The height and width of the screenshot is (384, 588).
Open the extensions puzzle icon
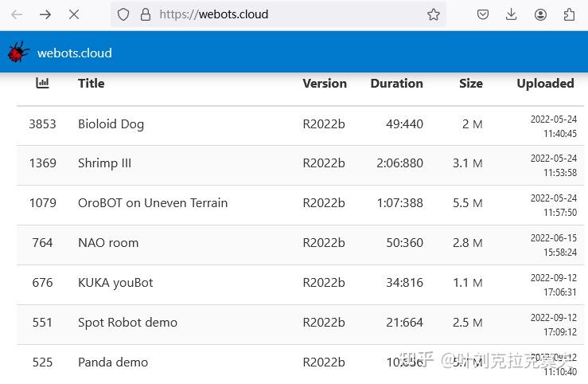coord(570,14)
